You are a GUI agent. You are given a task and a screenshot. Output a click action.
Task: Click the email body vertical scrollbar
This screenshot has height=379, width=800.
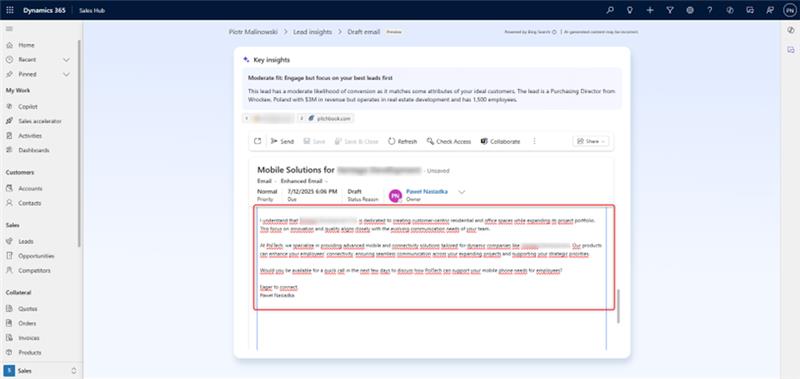pos(618,306)
